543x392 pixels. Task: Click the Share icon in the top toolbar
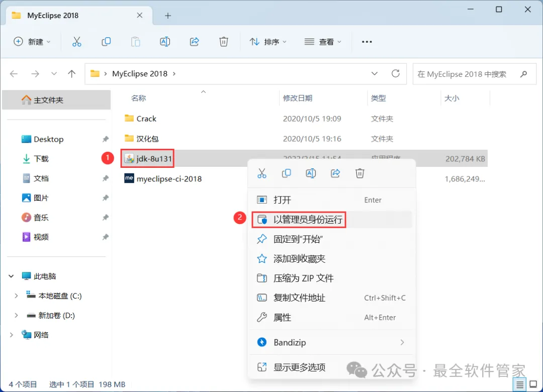(194, 42)
